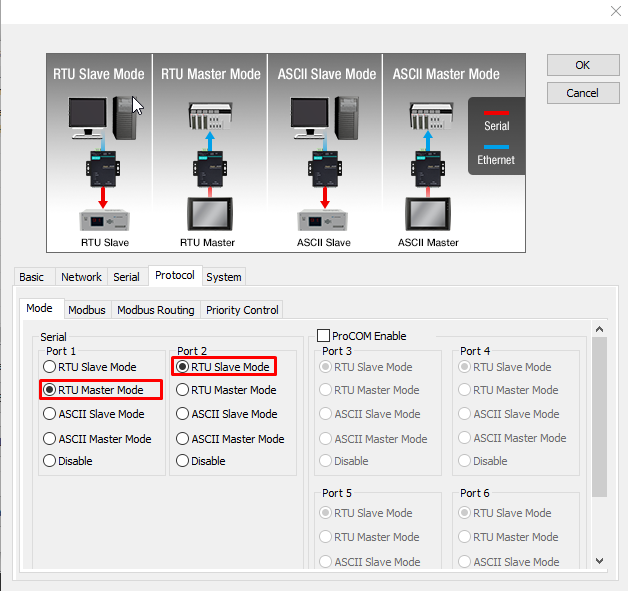Click the ASCII Slave device icon

(x=322, y=220)
